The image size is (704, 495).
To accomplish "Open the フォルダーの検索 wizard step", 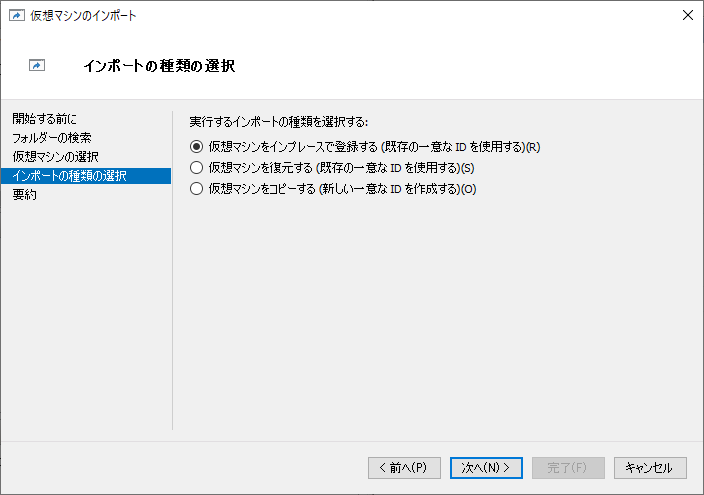I will (52, 138).
